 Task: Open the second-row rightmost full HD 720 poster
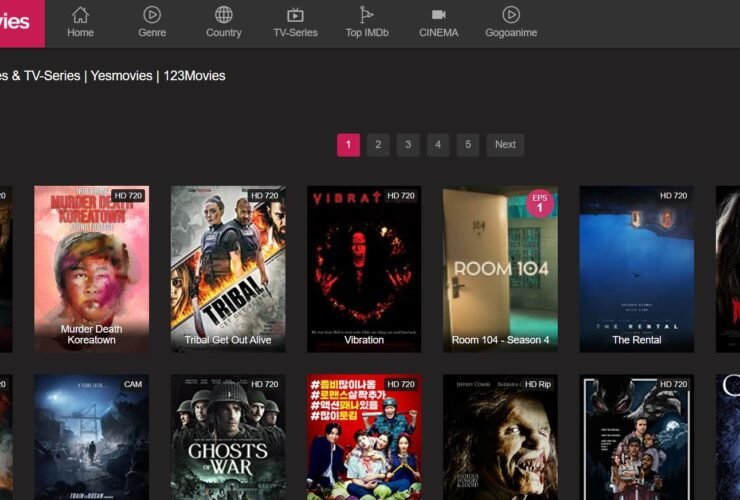click(x=637, y=437)
